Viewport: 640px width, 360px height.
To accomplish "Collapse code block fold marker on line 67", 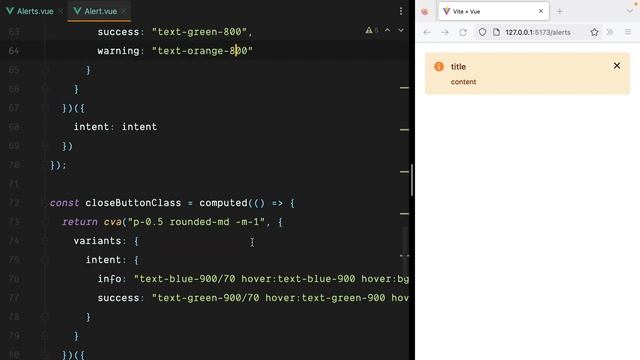I will pyautogui.click(x=45, y=108).
